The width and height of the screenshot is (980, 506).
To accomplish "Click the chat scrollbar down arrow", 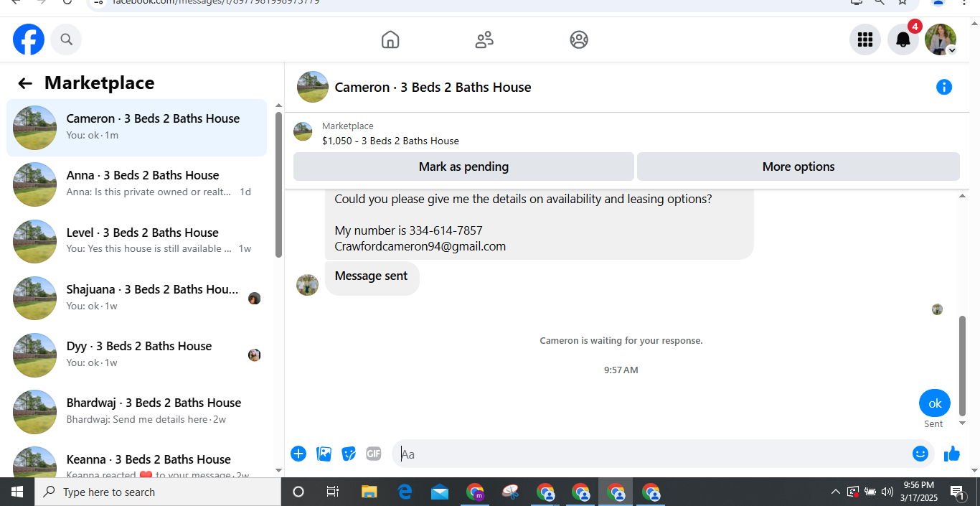I will 963,423.
